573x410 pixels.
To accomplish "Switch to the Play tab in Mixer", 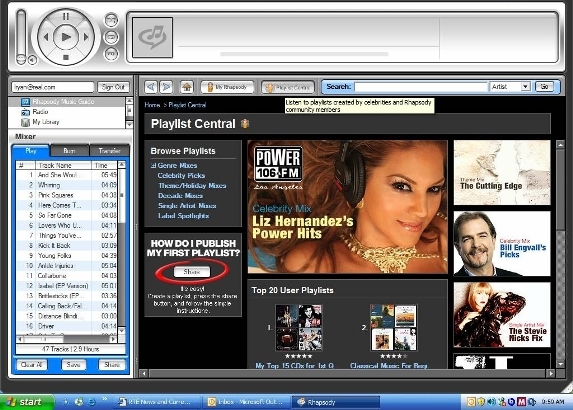I will [31, 150].
